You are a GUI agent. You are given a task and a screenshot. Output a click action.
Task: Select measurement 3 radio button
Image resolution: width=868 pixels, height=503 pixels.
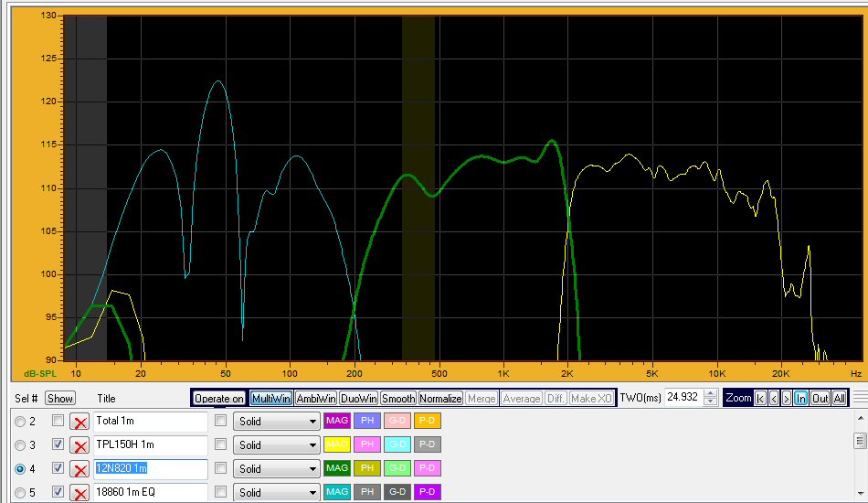coord(20,445)
